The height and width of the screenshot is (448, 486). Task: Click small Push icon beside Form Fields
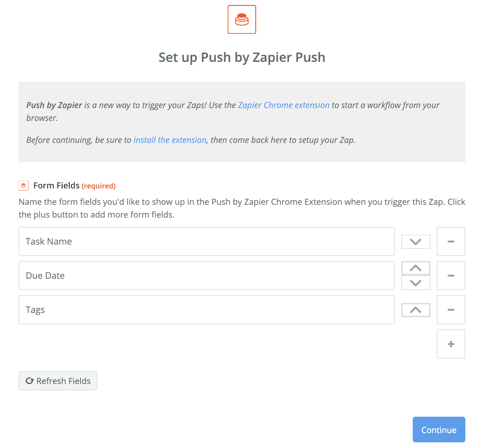[x=23, y=186]
